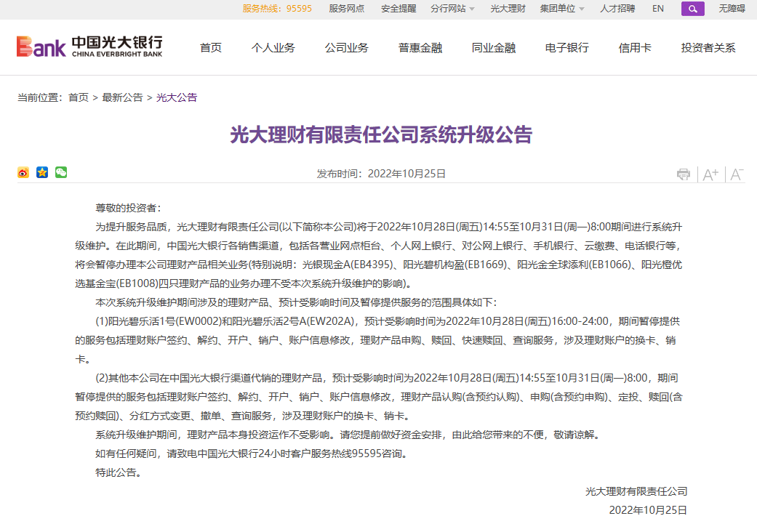Visit the 光大理财 top link

coord(508,9)
